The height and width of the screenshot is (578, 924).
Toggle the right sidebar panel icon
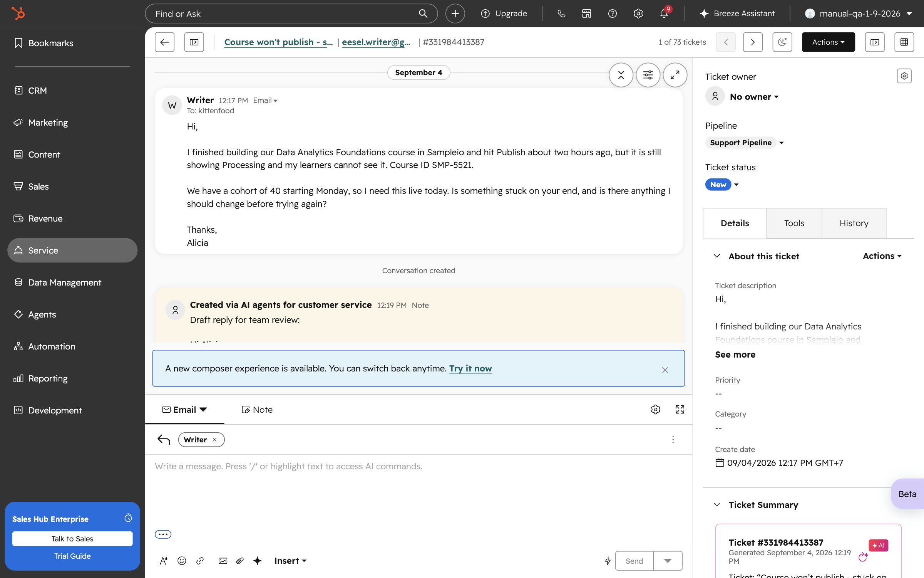(x=875, y=42)
